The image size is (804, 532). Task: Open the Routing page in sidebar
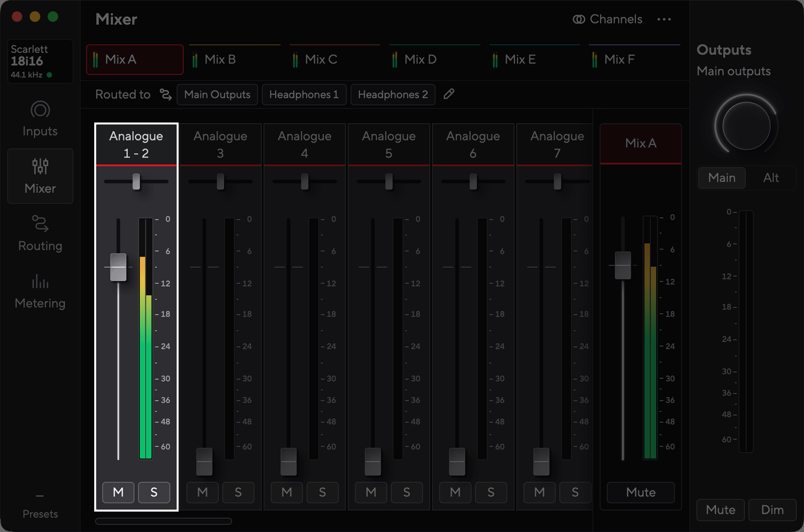(x=40, y=234)
